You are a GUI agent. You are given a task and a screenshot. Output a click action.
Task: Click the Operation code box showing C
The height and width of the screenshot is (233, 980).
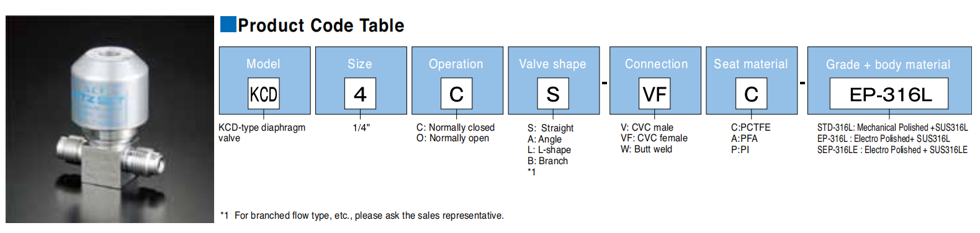coord(456,94)
